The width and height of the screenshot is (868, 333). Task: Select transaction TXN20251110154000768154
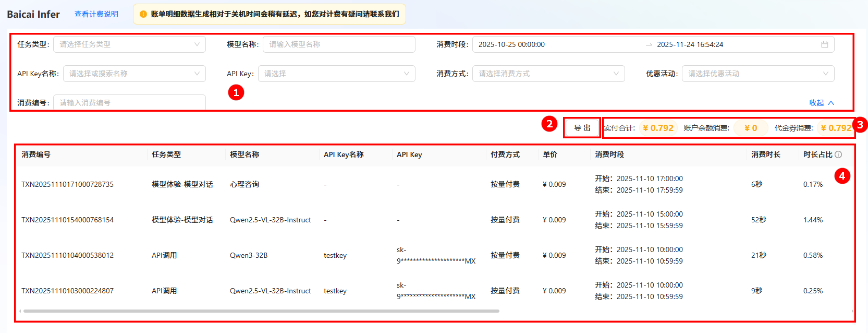coord(67,220)
